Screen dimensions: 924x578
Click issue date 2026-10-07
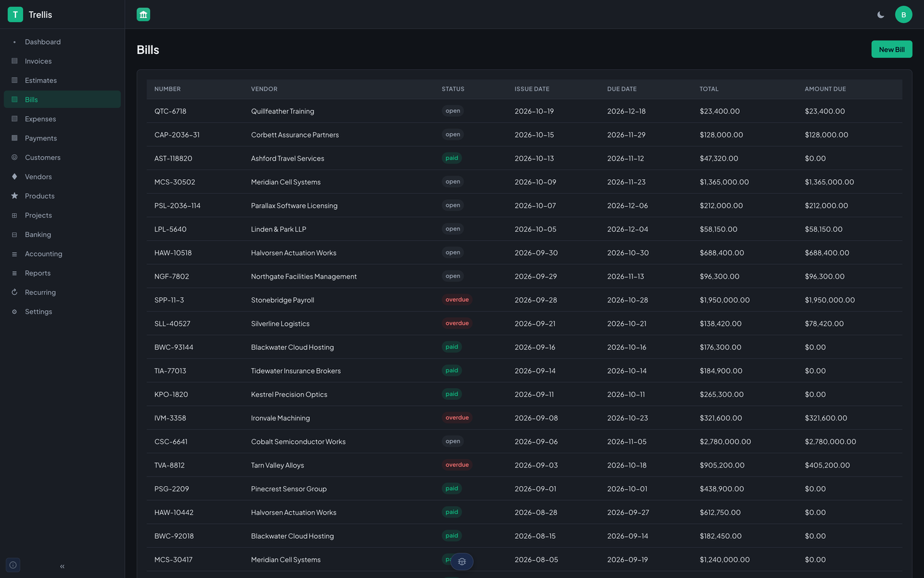pos(535,206)
